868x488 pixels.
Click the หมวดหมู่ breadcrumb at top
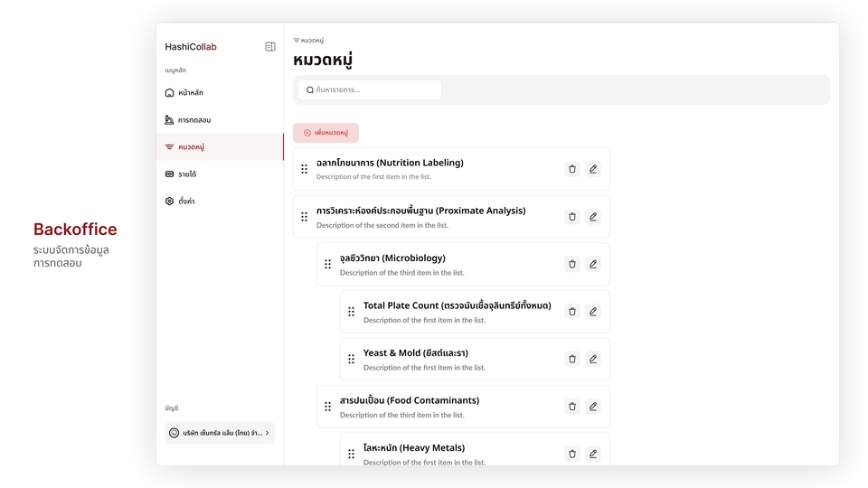pyautogui.click(x=311, y=41)
